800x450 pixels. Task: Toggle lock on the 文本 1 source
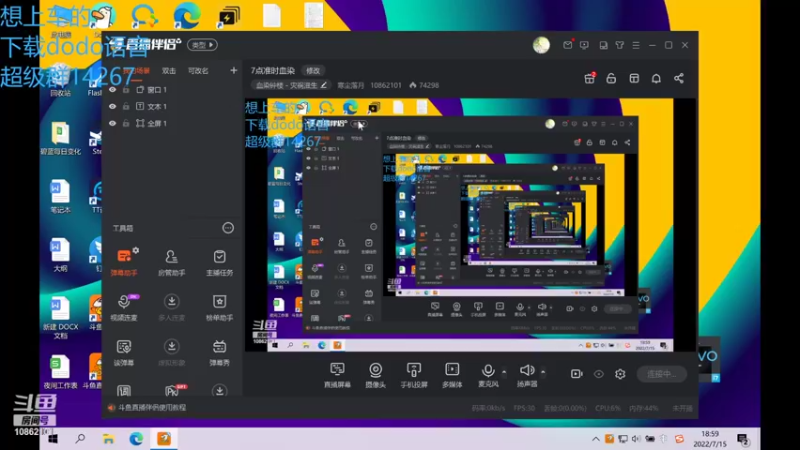click(126, 107)
